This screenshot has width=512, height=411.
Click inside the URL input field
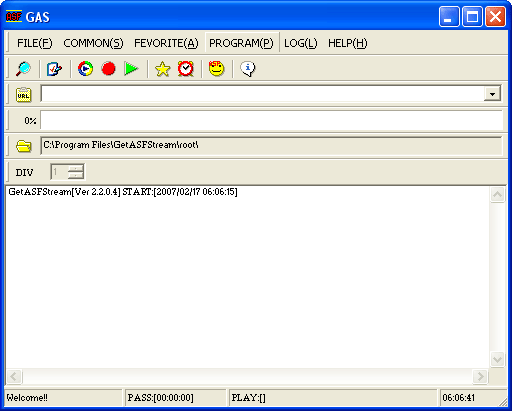click(262, 94)
